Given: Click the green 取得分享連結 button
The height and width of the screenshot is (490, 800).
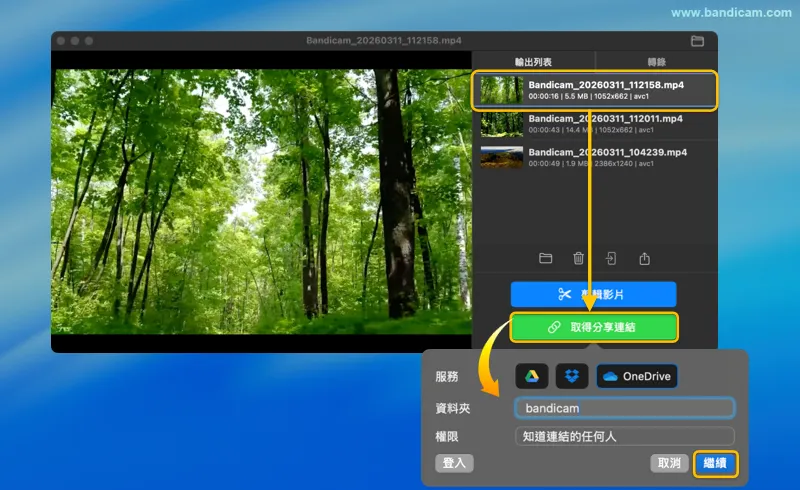Looking at the screenshot, I should pyautogui.click(x=594, y=327).
